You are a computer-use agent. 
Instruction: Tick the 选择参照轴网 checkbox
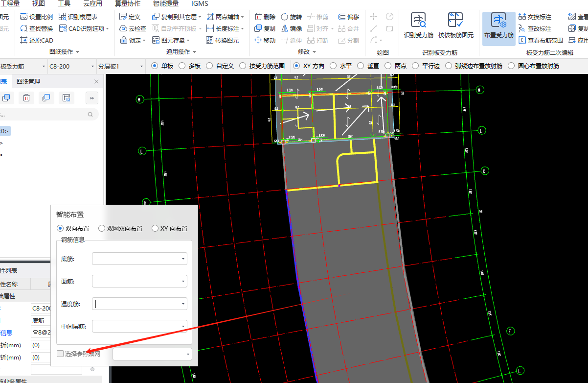[x=60, y=354]
